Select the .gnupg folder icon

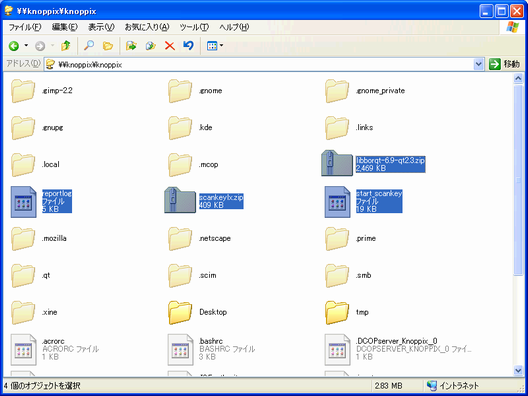pos(23,128)
